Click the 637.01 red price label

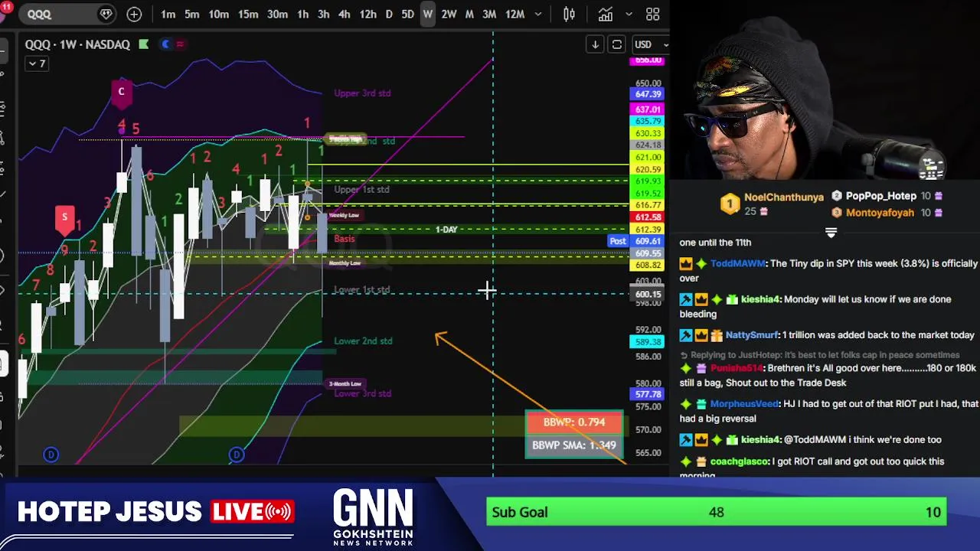(648, 109)
